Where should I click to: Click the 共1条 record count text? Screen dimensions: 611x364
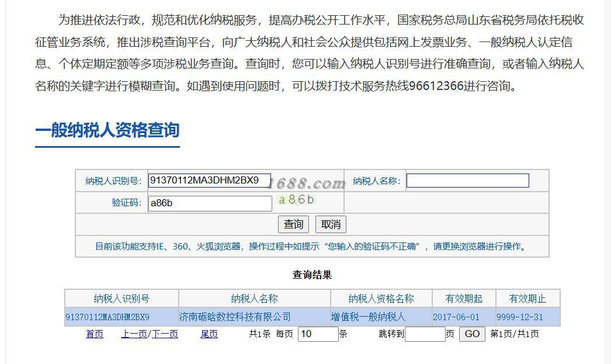pyautogui.click(x=259, y=334)
